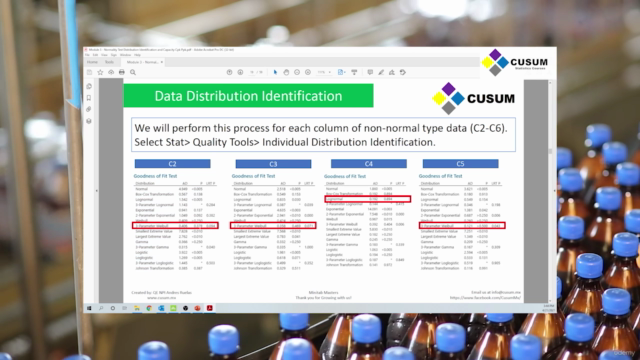Screen dimensions: 640x360
Task: Click the current page number field
Action: [252, 72]
